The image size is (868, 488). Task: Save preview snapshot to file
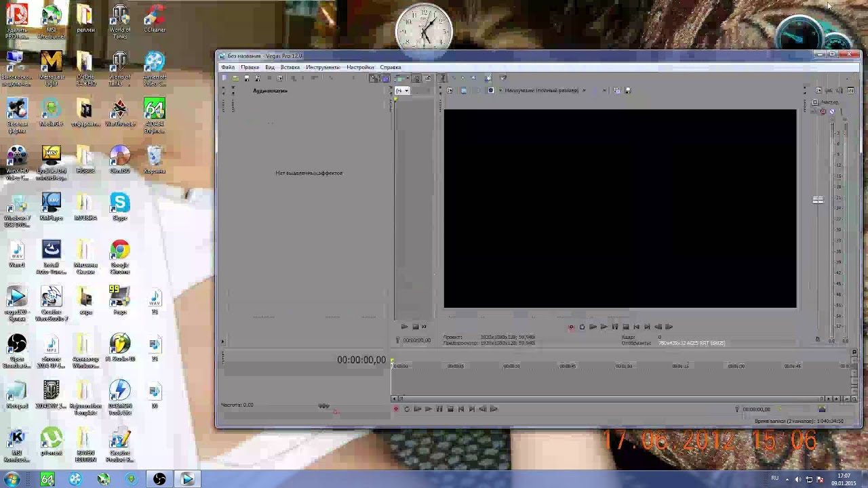click(x=628, y=90)
